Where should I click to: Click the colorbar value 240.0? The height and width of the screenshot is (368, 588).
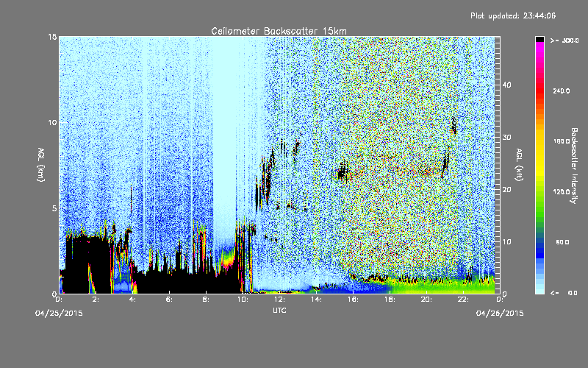click(x=562, y=91)
